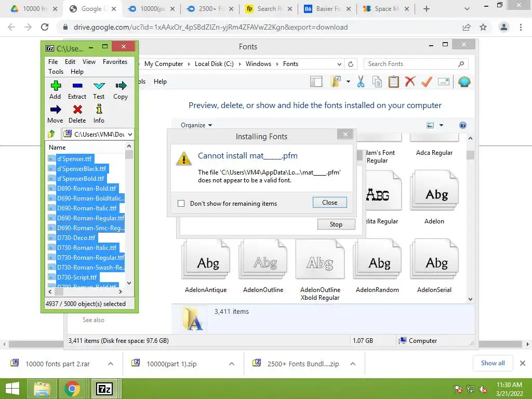The height and width of the screenshot is (399, 532).
Task: Open the 7-Zip Favorites menu
Action: pyautogui.click(x=115, y=62)
